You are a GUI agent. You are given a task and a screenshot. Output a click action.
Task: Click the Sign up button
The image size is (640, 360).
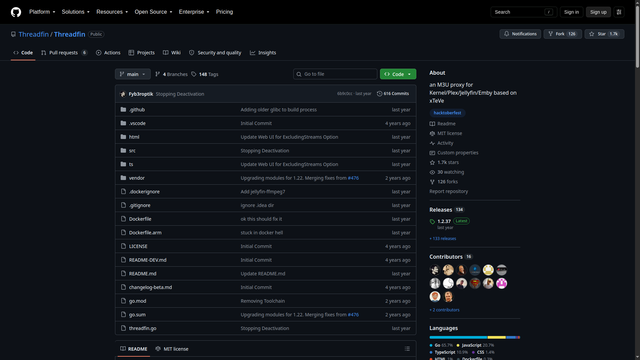click(x=598, y=12)
